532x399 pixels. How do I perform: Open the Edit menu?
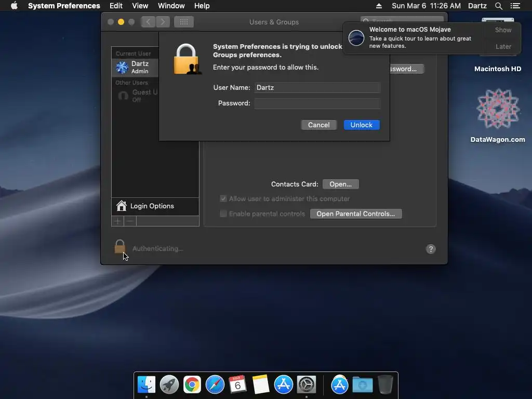(x=116, y=6)
